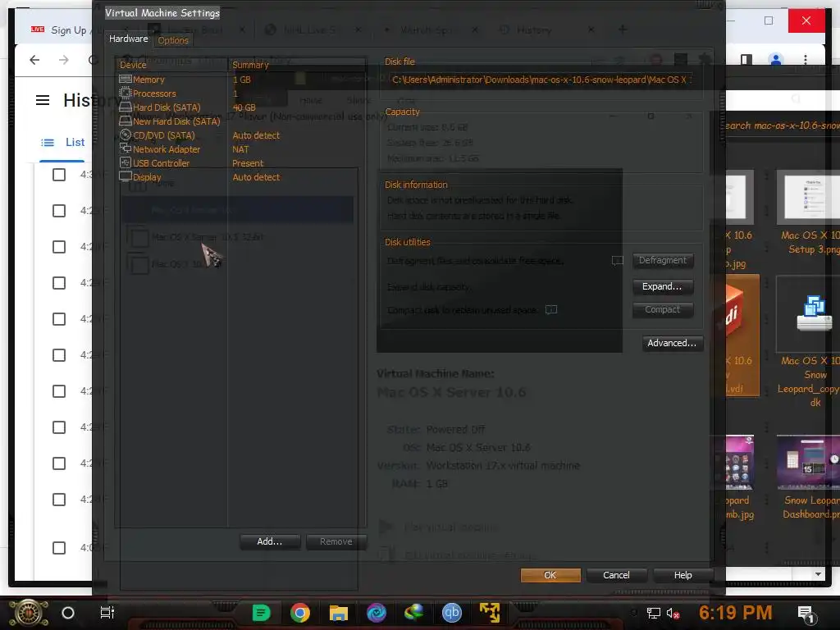Tick the first History entry checkbox
This screenshot has height=630, width=840.
[59, 175]
